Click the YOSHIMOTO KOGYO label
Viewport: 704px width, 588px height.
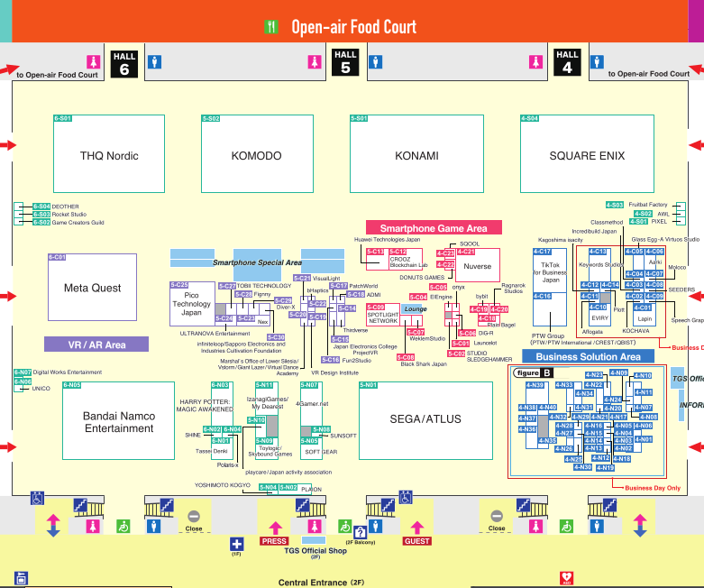pyautogui.click(x=223, y=485)
